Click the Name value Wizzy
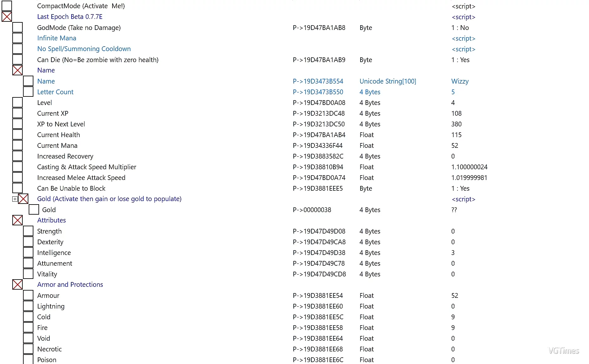Screen dimensions: 589x364 460,81
